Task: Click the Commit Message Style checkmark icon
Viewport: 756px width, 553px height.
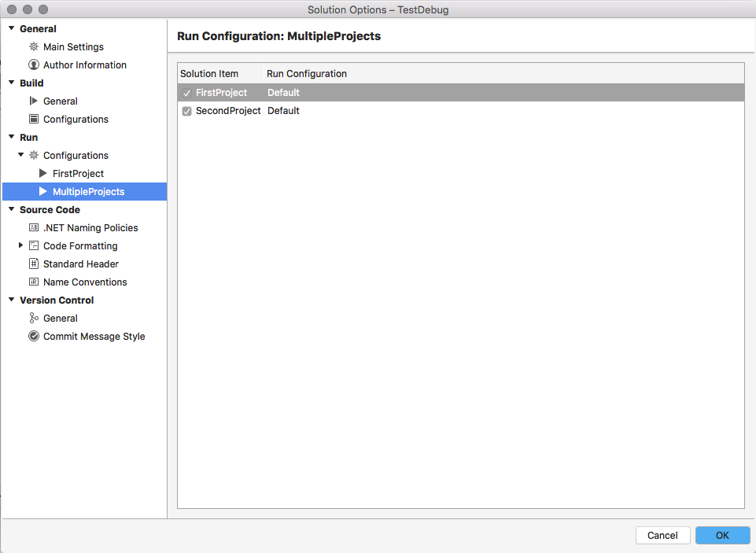Action: pos(34,336)
